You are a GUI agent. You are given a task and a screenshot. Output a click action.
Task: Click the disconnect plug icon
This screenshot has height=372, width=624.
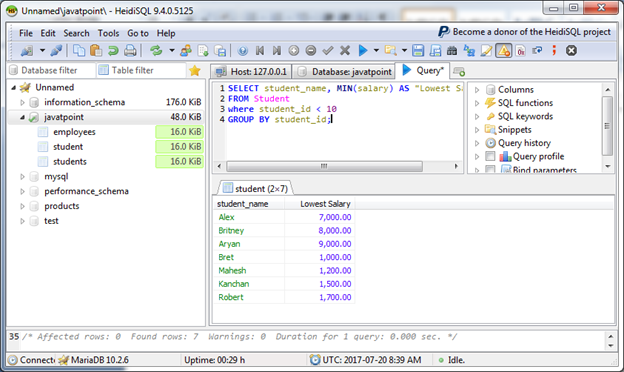[x=56, y=51]
